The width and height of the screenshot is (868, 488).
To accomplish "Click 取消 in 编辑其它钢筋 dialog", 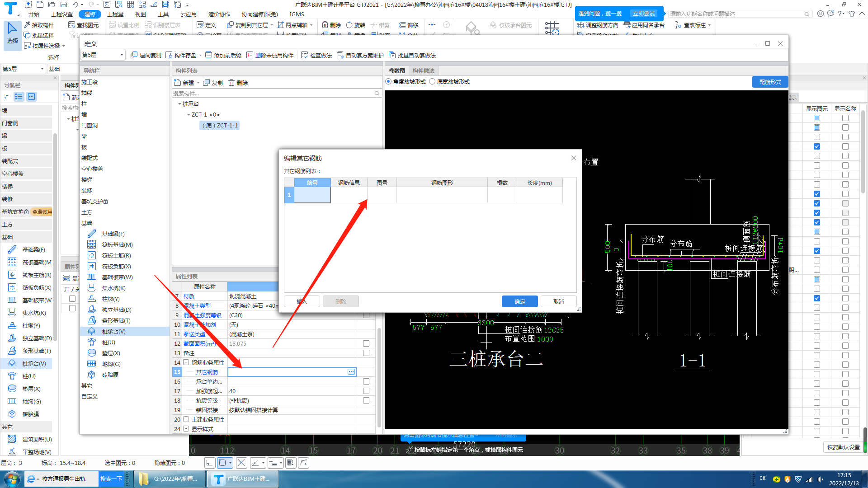I will click(x=559, y=301).
